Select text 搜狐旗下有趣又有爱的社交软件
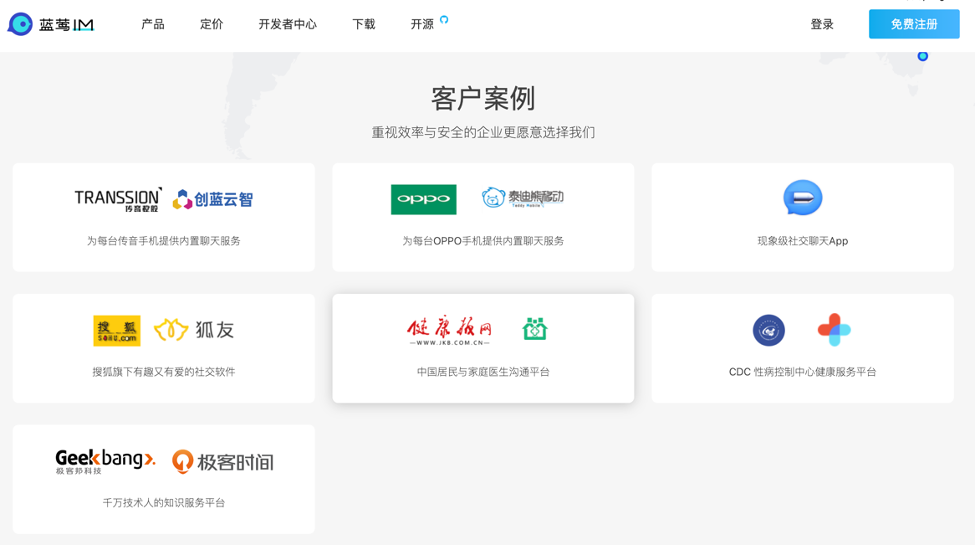The height and width of the screenshot is (546, 976). (164, 372)
